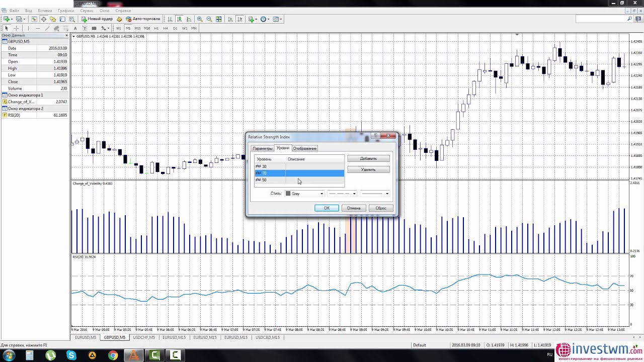Switch chart to candlestick mode

pos(180,19)
